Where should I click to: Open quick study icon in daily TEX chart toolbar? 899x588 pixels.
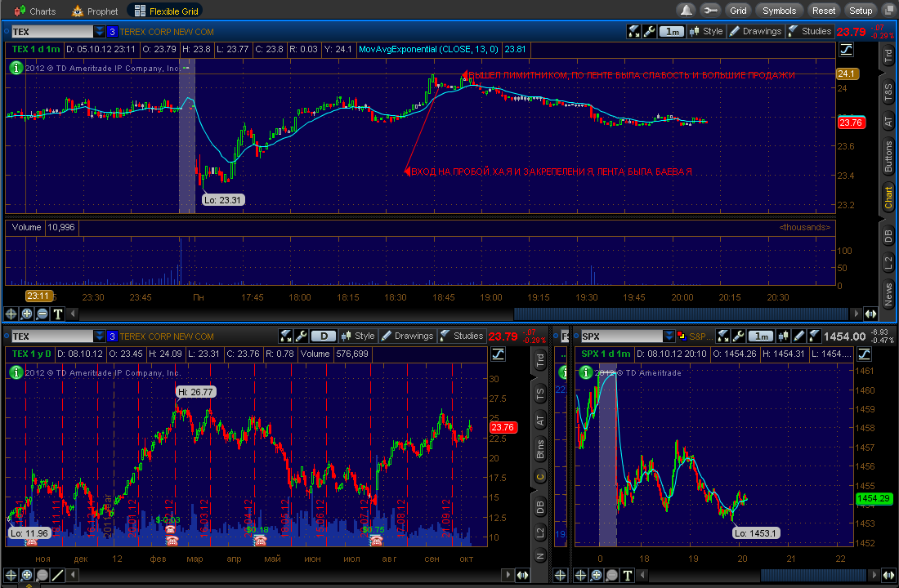click(x=285, y=336)
